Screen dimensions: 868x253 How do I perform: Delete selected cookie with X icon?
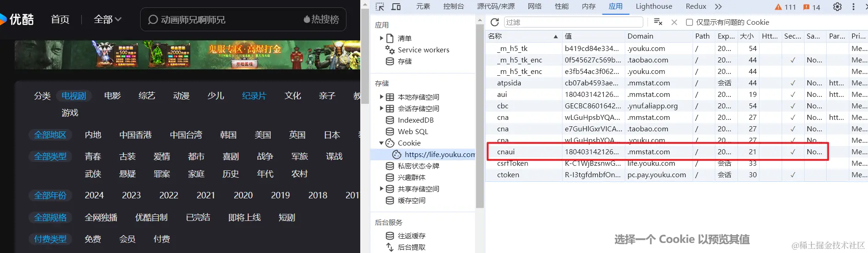pos(674,22)
